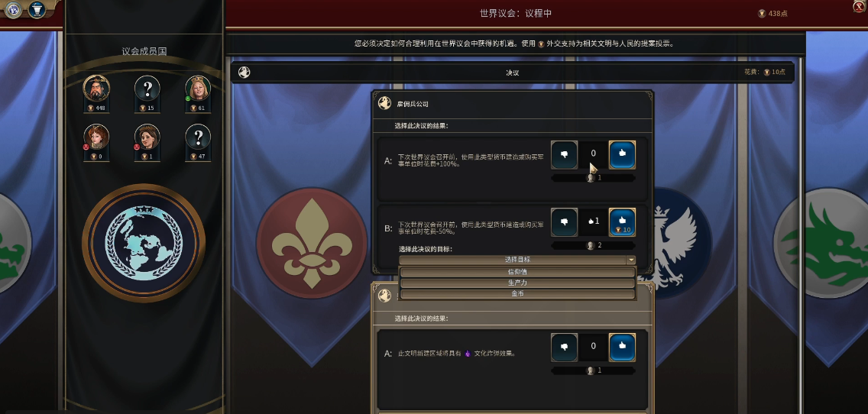Click the unknown leader with 47 favor
The width and height of the screenshot is (868, 414).
(198, 137)
